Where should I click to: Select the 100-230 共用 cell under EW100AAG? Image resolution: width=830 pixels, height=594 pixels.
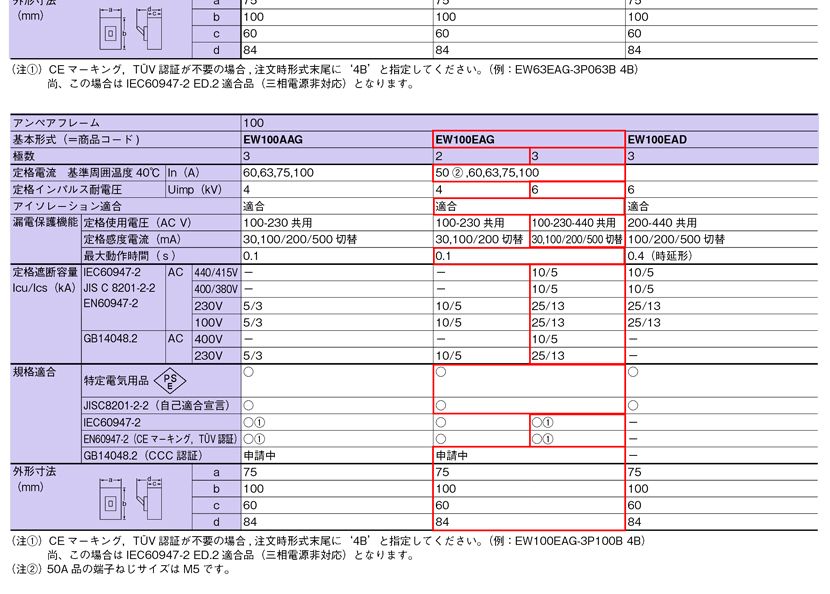278,223
